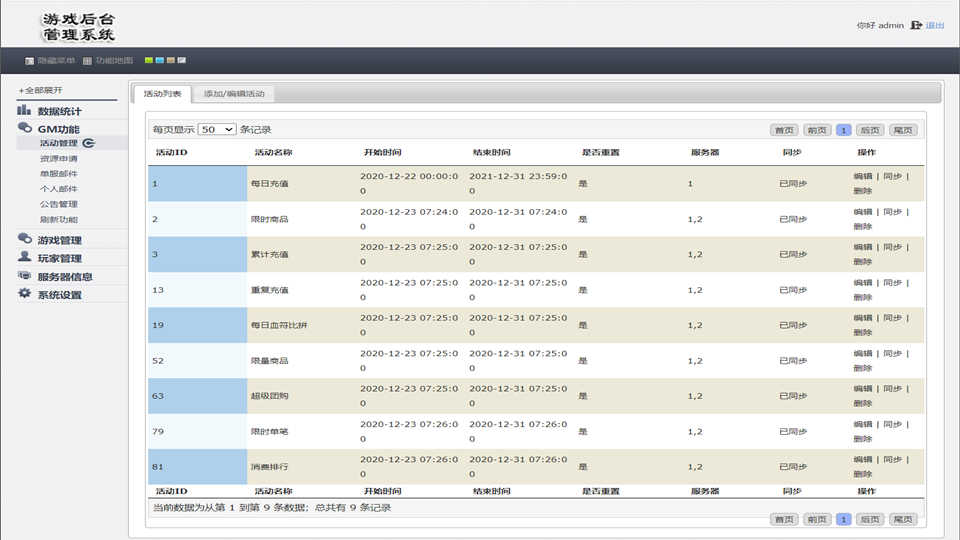Select the green theme color swatch
This screenshot has width=960, height=540.
(149, 61)
